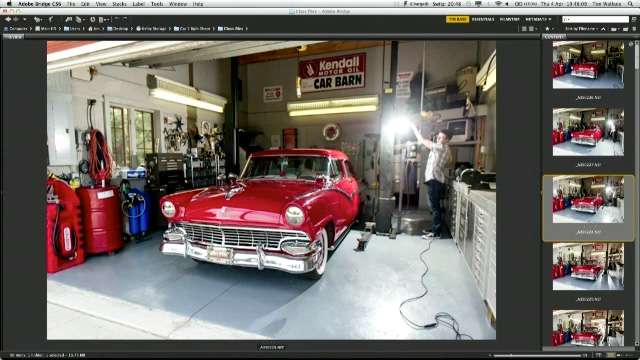Go back with the left arrow button
640x360 pixels.
[x=8, y=19]
